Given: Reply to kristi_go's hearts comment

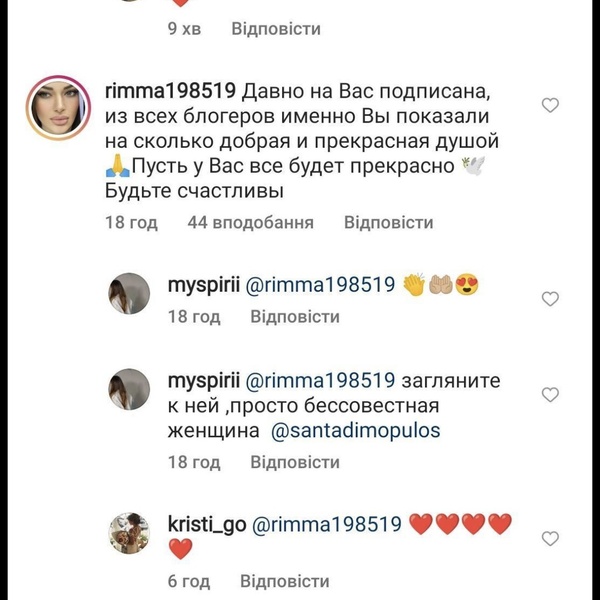Looking at the screenshot, I should point(285,580).
